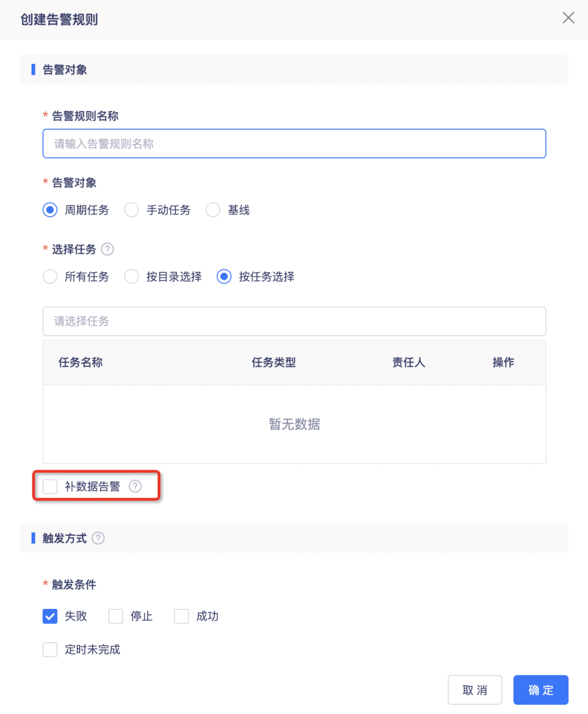Enable 定时未完成 trigger checkbox
The height and width of the screenshot is (714, 588).
click(50, 650)
